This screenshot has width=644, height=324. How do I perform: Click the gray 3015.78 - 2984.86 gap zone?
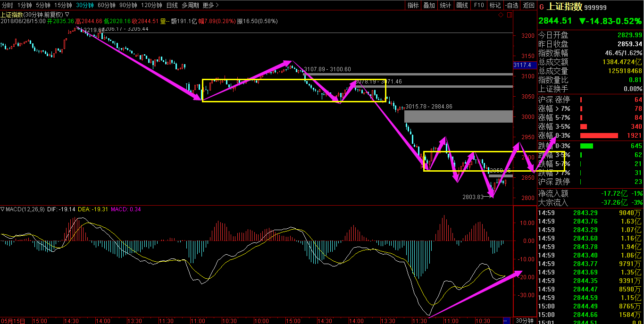coord(458,116)
